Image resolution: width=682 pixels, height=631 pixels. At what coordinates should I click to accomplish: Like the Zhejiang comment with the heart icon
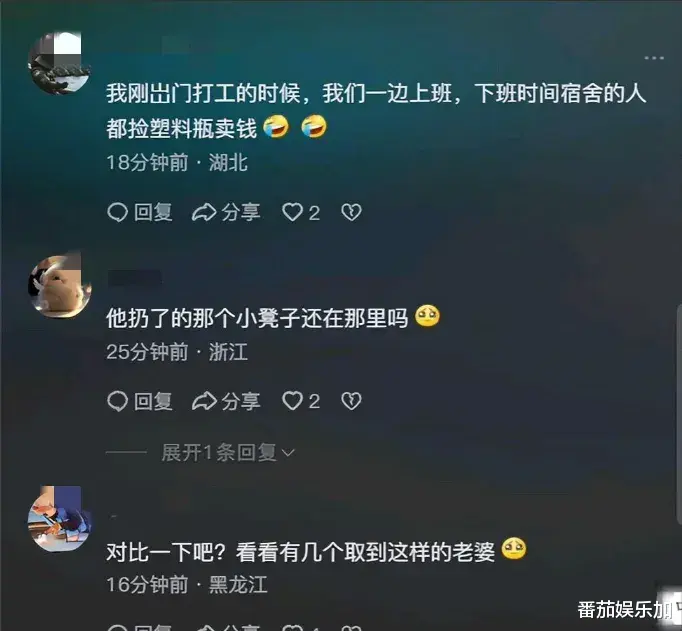[x=292, y=401]
